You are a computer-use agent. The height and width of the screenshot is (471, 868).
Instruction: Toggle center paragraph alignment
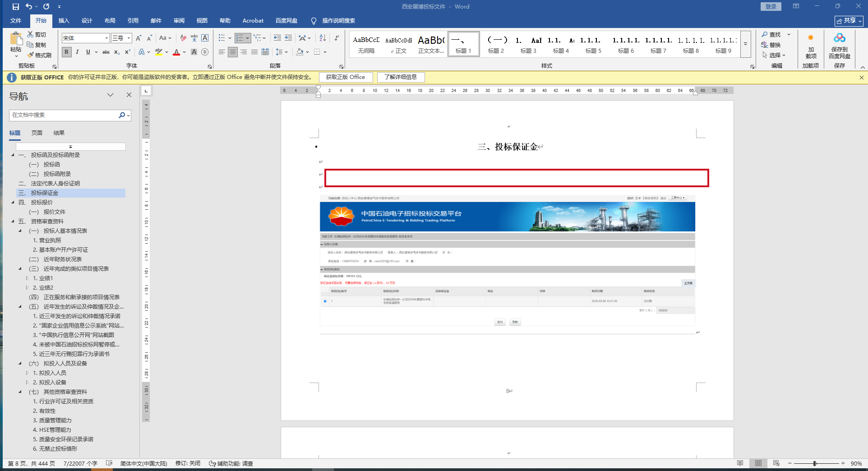[x=233, y=52]
